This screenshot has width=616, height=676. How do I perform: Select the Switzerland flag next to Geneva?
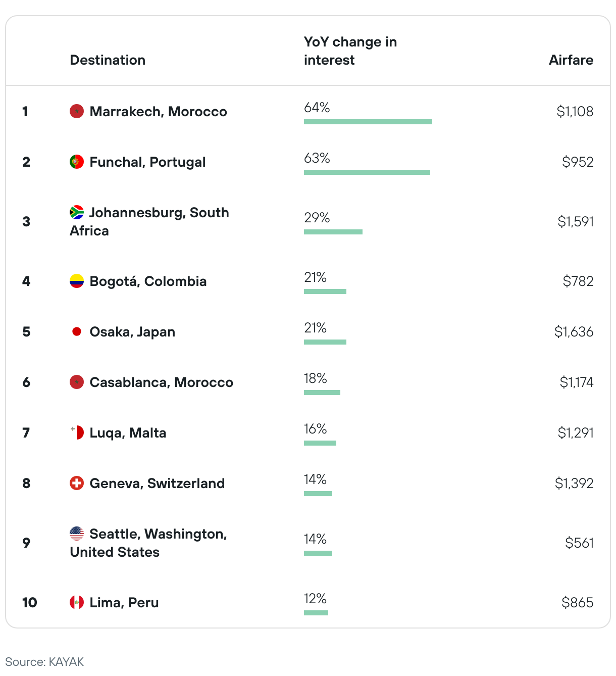click(x=77, y=483)
